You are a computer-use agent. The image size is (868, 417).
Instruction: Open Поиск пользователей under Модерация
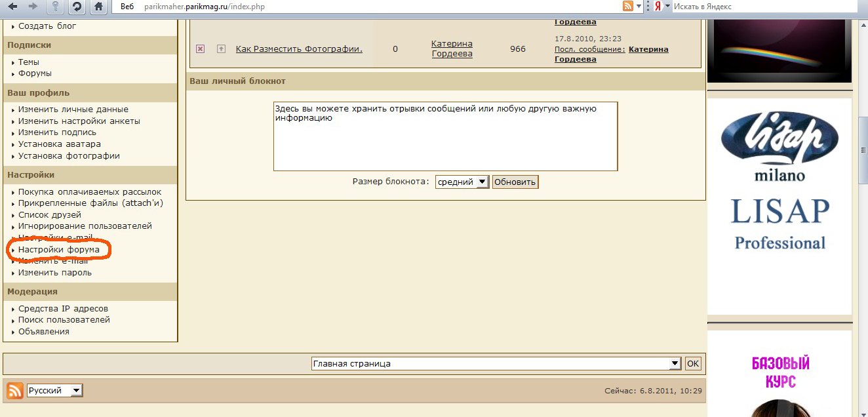coord(64,320)
